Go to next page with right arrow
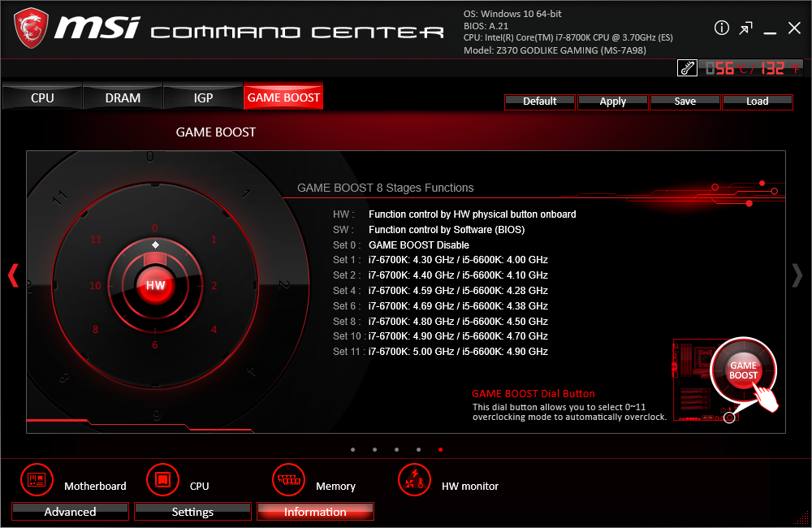 coord(797,275)
